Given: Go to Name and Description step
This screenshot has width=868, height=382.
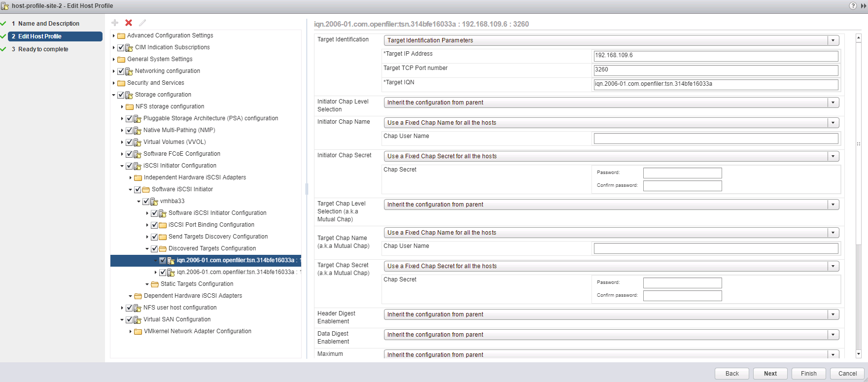Looking at the screenshot, I should (x=48, y=24).
